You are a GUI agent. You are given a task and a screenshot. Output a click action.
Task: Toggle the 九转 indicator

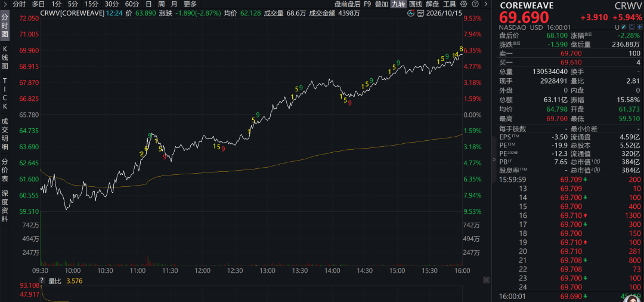(x=398, y=4)
